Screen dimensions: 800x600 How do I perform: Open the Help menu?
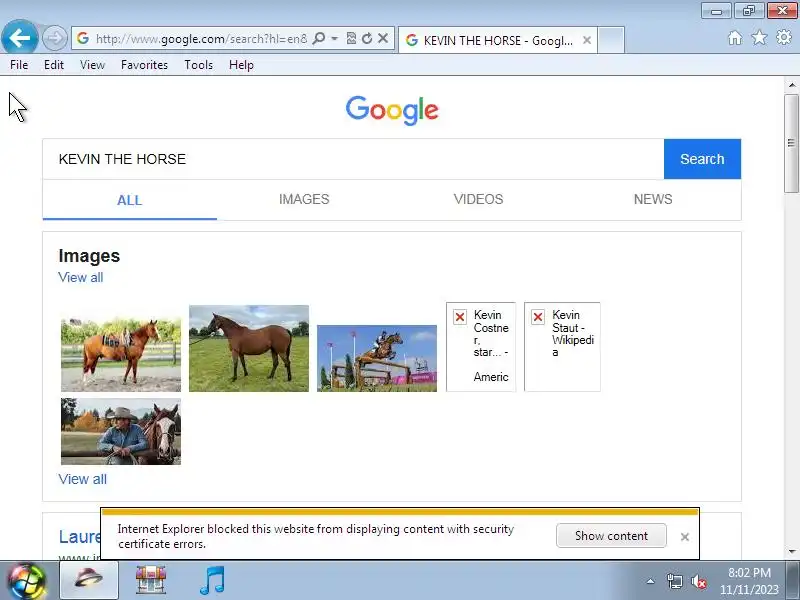(241, 65)
